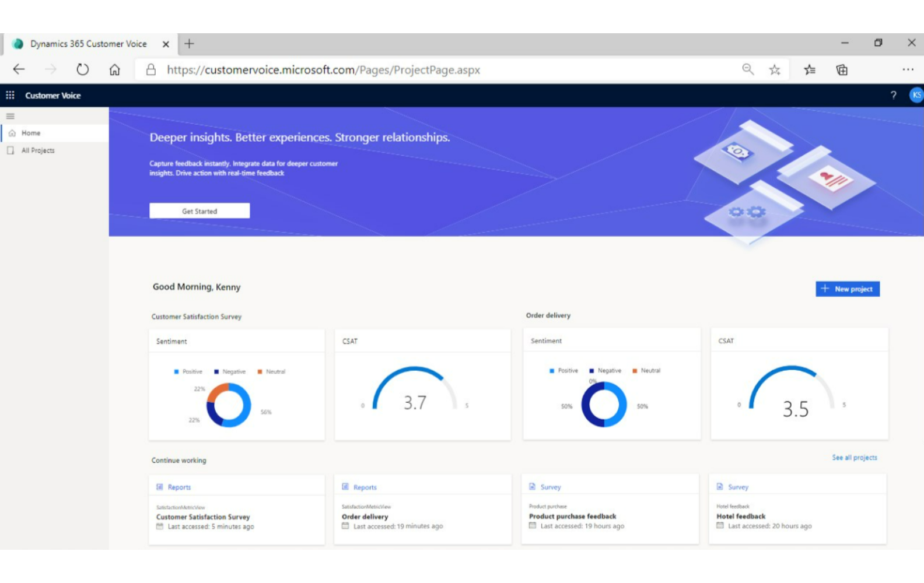This screenshot has height=583, width=924.
Task: Close the Dynamics 365 Customer Voice tab
Action: coord(166,44)
